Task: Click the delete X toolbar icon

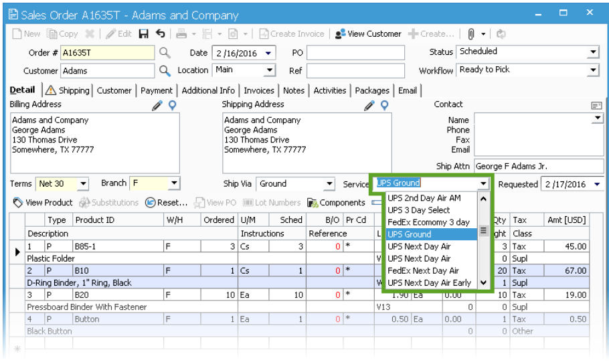Action: pos(90,34)
